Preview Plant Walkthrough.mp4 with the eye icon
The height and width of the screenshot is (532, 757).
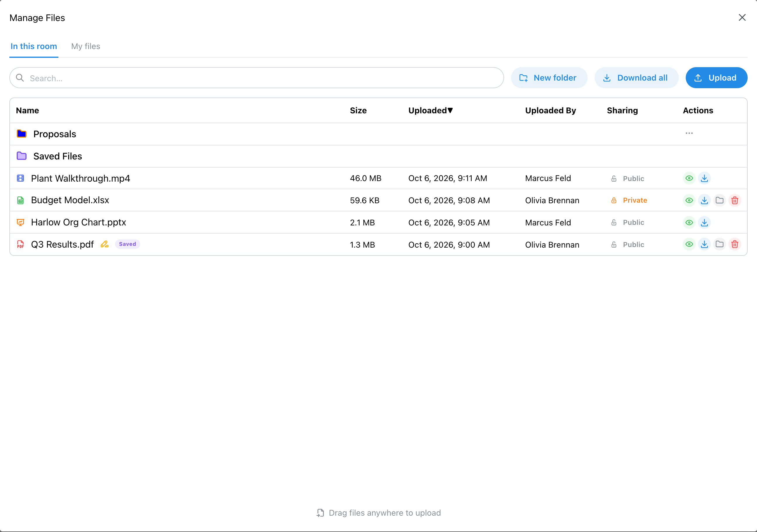point(689,178)
